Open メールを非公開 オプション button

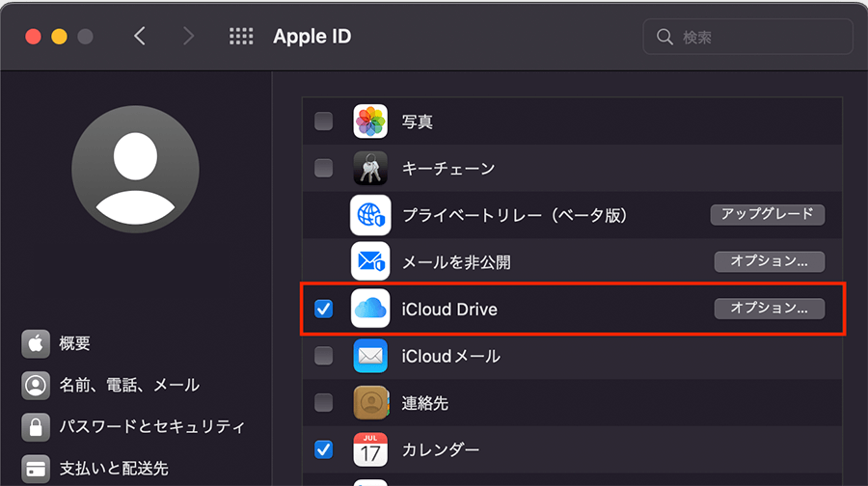[769, 261]
